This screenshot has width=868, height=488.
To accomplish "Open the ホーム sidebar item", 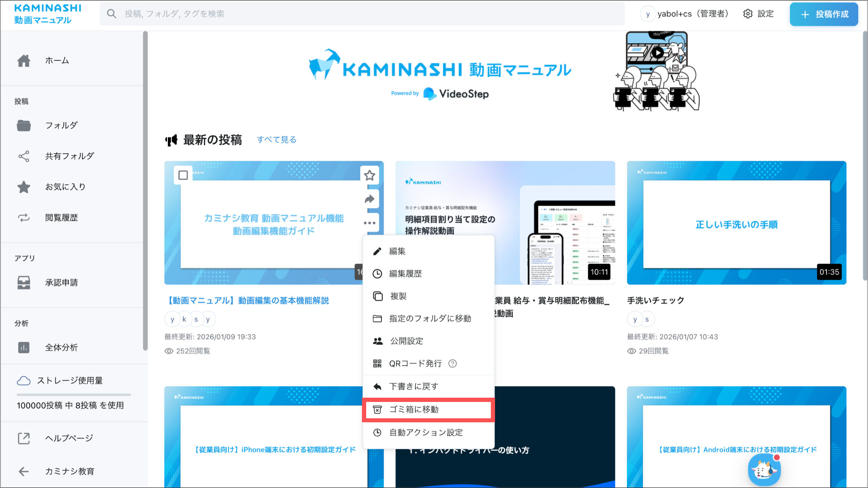I will [x=57, y=61].
